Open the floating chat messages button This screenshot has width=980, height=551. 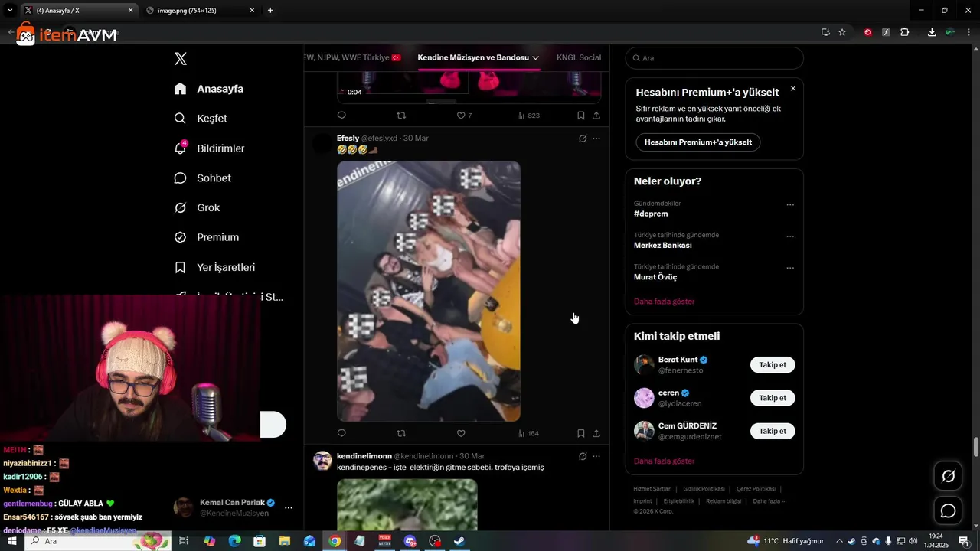(x=948, y=511)
